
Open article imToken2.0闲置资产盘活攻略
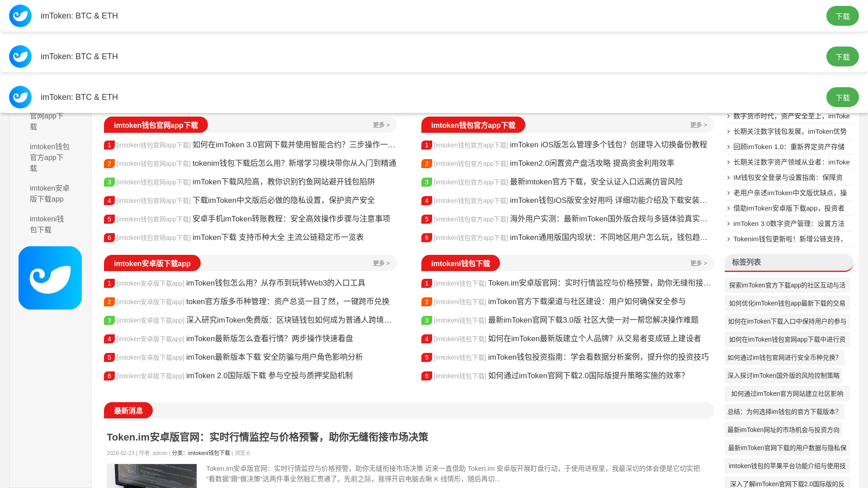tap(592, 163)
